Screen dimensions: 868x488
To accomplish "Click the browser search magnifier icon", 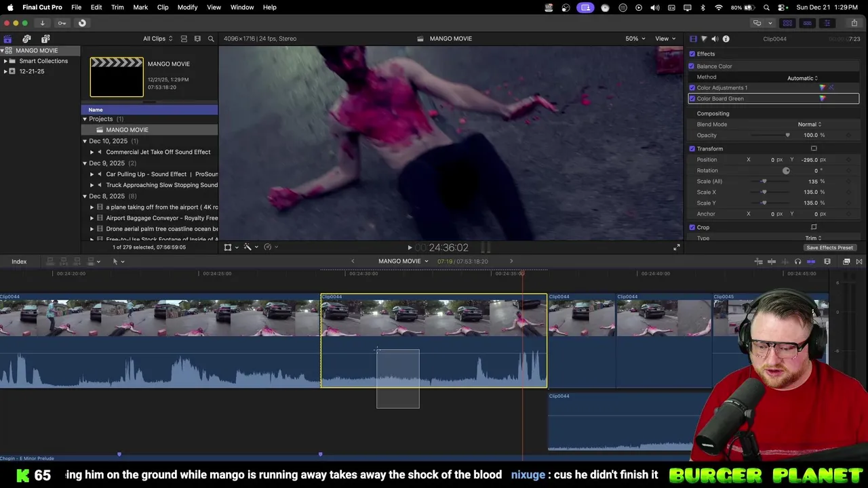I will [211, 39].
